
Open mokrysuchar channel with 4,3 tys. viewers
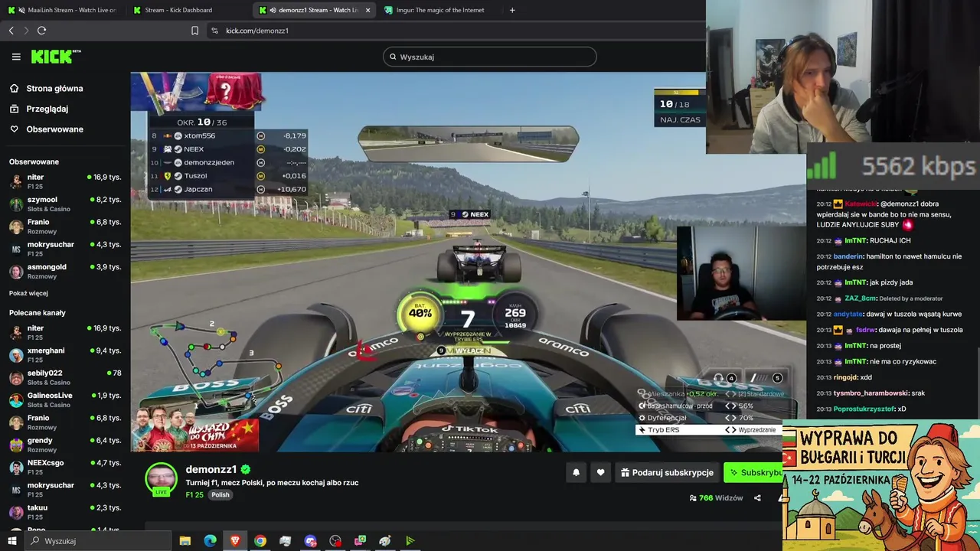click(x=65, y=249)
